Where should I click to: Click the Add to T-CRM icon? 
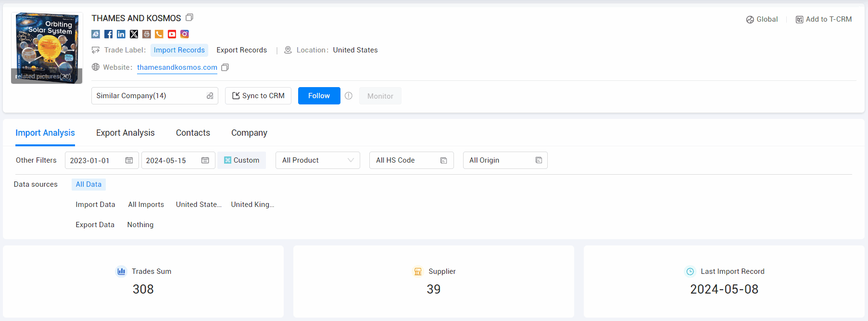pos(799,20)
